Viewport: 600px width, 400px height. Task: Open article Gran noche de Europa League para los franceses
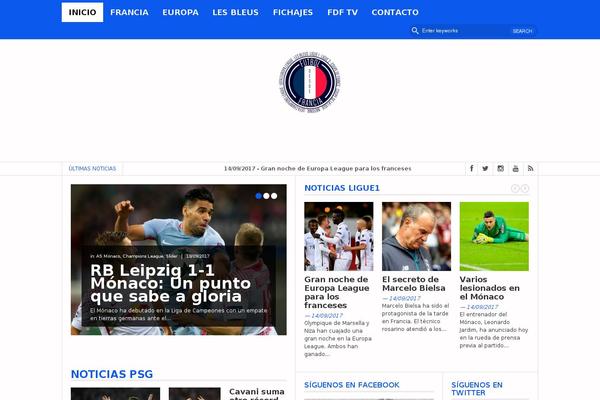pyautogui.click(x=337, y=292)
